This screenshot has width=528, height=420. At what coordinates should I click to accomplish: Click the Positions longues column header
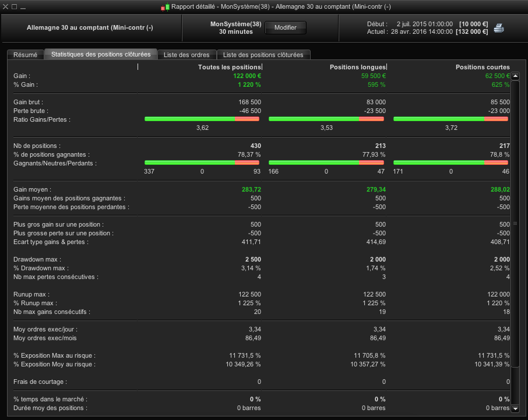click(x=358, y=67)
